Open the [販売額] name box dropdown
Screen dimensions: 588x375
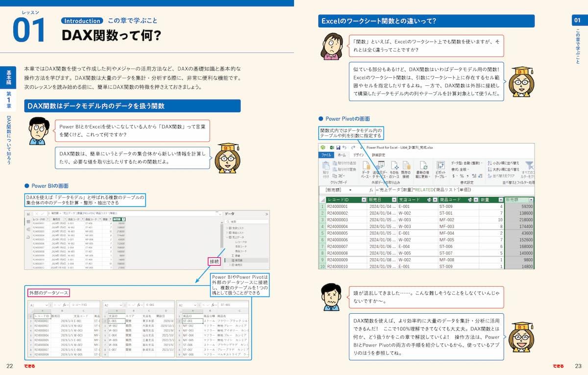tap(351, 190)
